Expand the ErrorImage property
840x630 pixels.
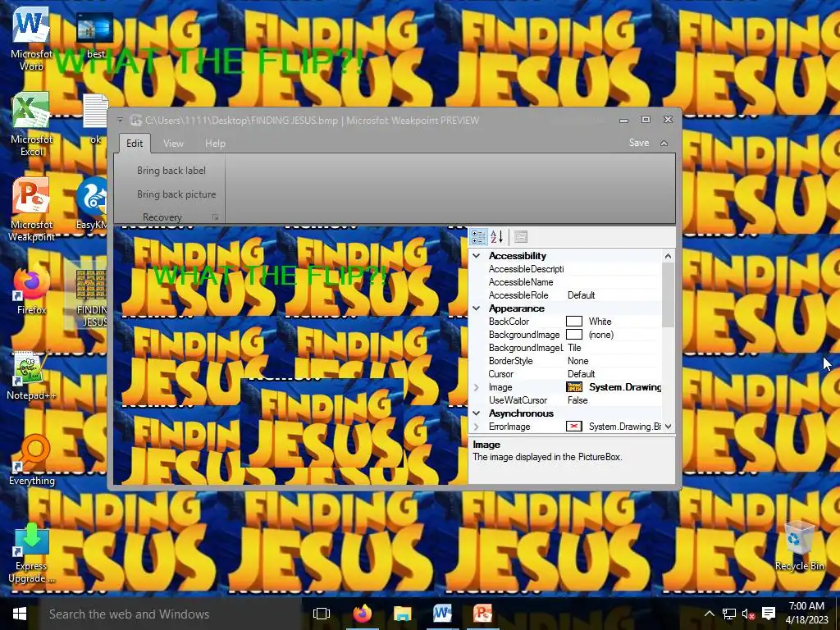[x=477, y=427]
